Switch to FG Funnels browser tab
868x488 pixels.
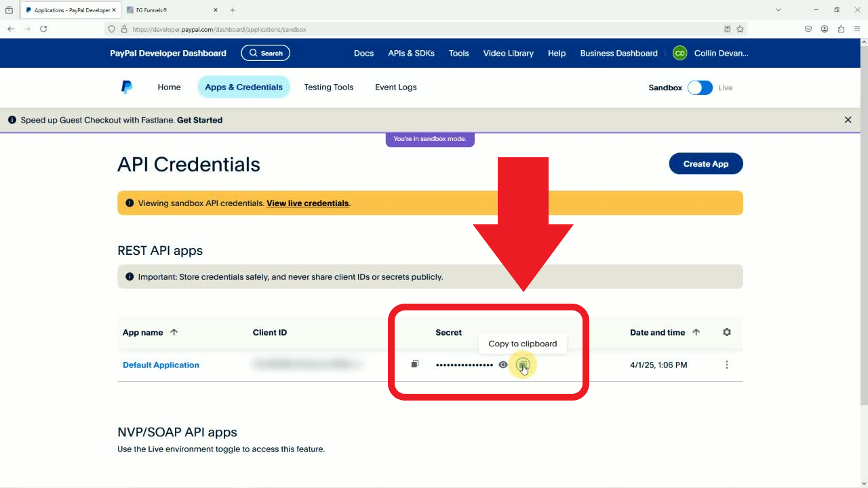[174, 10]
